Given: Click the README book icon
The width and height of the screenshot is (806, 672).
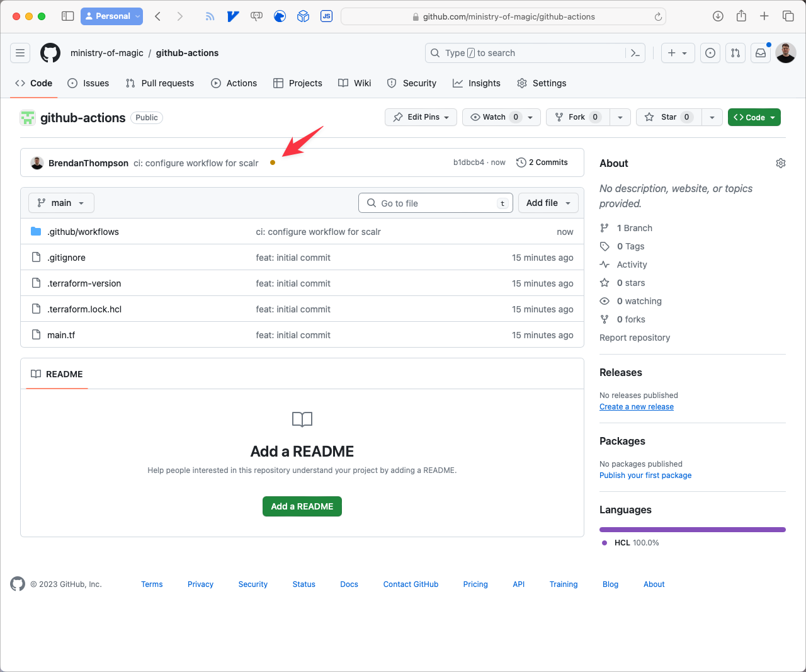Looking at the screenshot, I should [36, 374].
